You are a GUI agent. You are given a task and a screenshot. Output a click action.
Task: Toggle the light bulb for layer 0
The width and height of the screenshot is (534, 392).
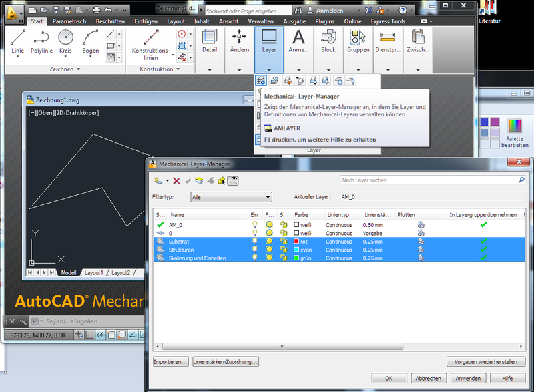coord(254,233)
